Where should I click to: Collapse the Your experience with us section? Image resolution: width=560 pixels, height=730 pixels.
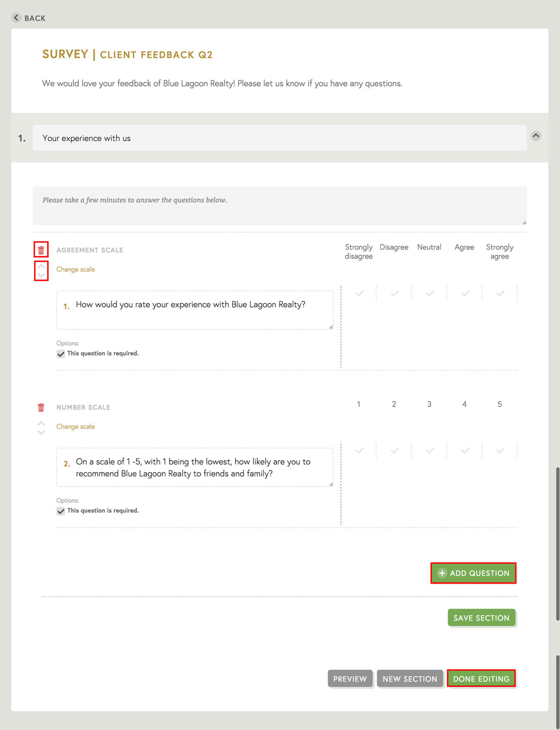[x=536, y=136]
